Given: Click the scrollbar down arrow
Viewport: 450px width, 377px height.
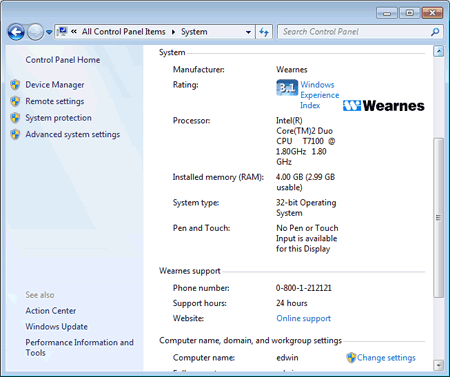Looking at the screenshot, I should [438, 365].
